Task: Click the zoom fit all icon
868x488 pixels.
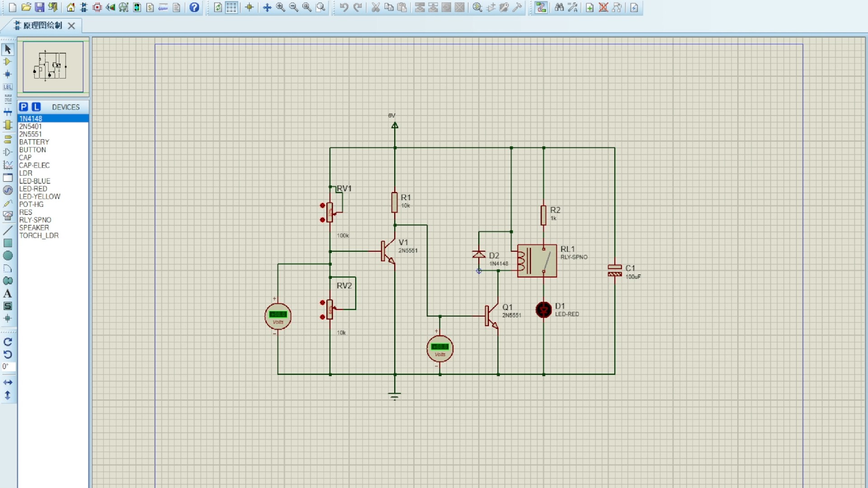Action: pyautogui.click(x=307, y=7)
